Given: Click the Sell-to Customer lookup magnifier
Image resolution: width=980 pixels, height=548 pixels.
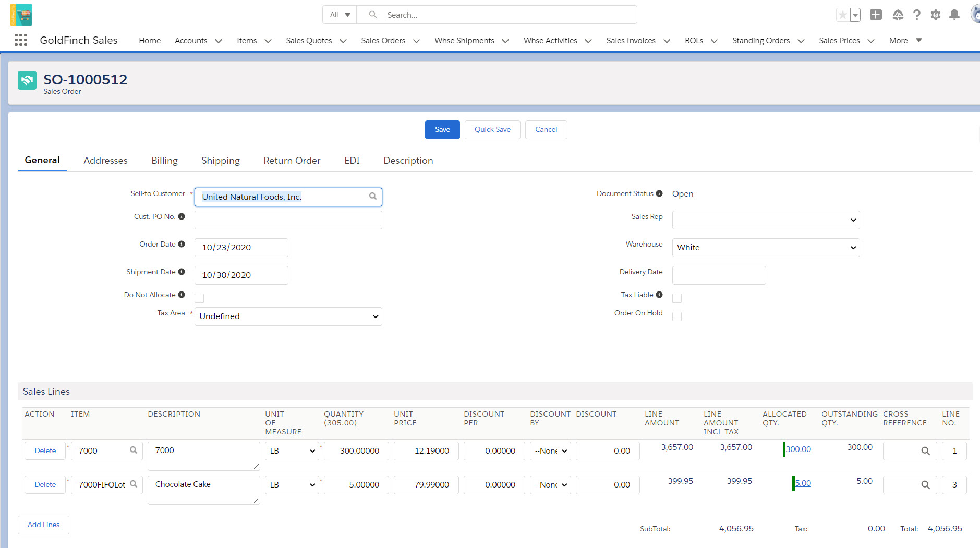Looking at the screenshot, I should 372,197.
